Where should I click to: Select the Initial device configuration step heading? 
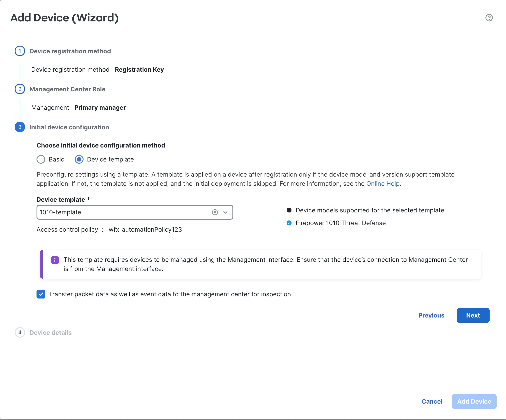coord(69,127)
